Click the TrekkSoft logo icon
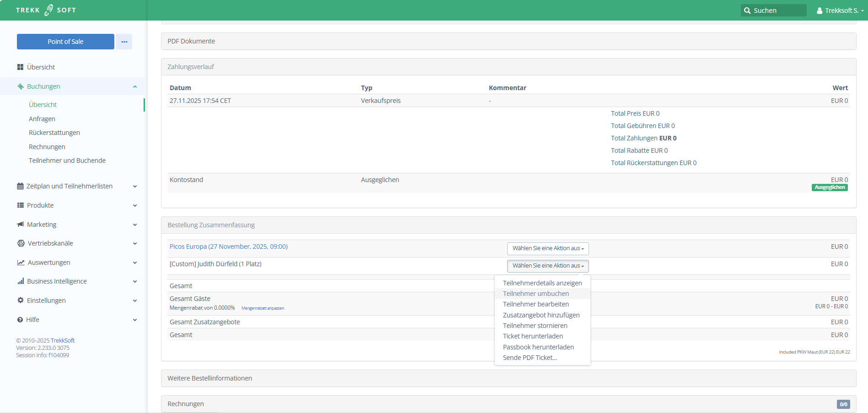Image resolution: width=868 pixels, height=413 pixels. [x=48, y=10]
